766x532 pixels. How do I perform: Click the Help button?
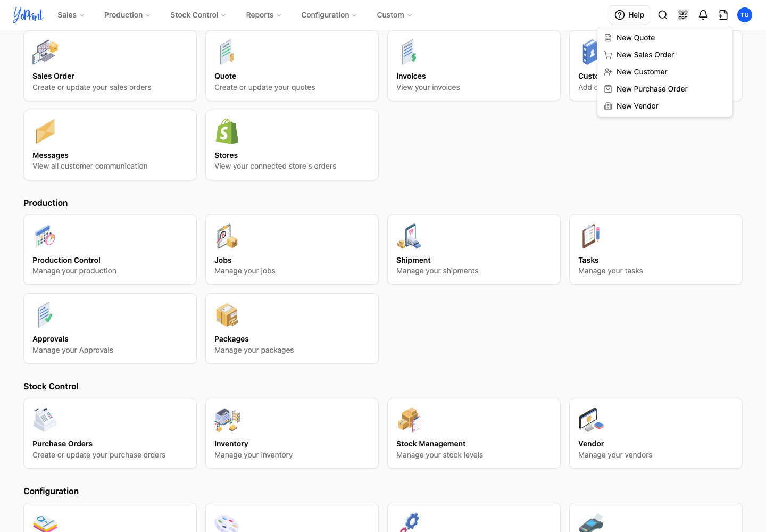pyautogui.click(x=629, y=15)
